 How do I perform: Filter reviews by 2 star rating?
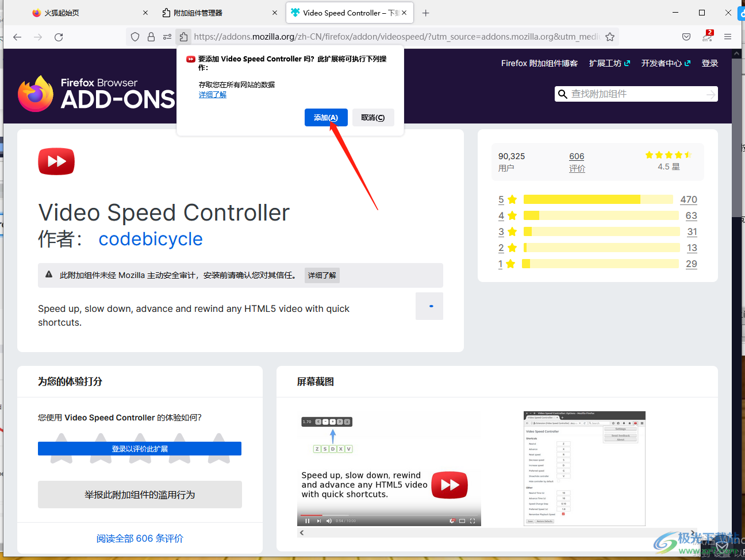508,248
